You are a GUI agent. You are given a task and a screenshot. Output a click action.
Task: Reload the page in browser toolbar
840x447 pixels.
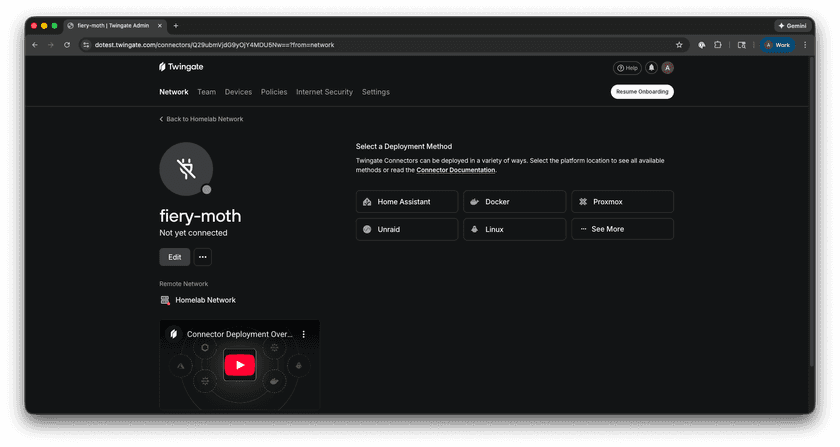coord(67,45)
